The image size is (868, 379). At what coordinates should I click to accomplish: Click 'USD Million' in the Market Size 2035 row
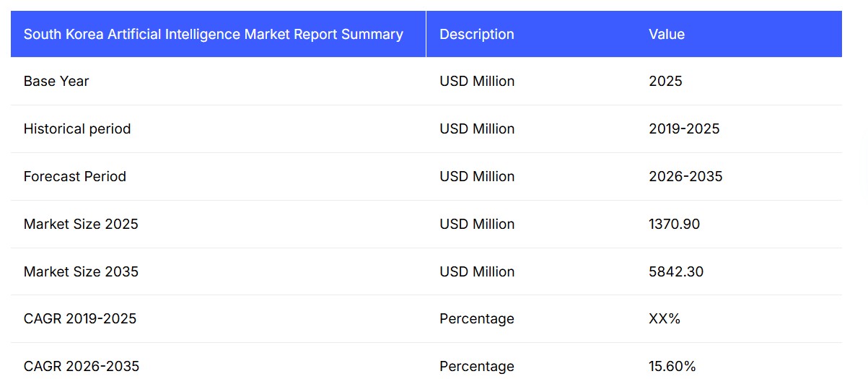click(477, 271)
